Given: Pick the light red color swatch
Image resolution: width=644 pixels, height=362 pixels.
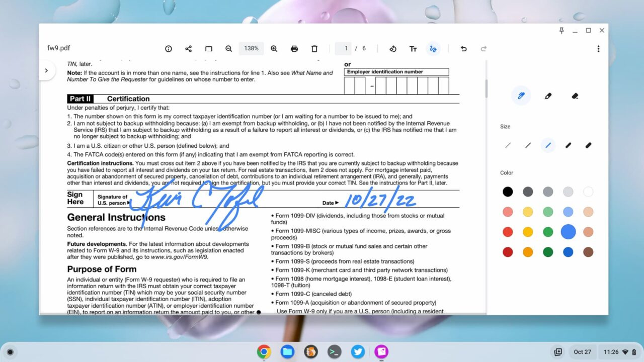Looking at the screenshot, I should pyautogui.click(x=508, y=212).
